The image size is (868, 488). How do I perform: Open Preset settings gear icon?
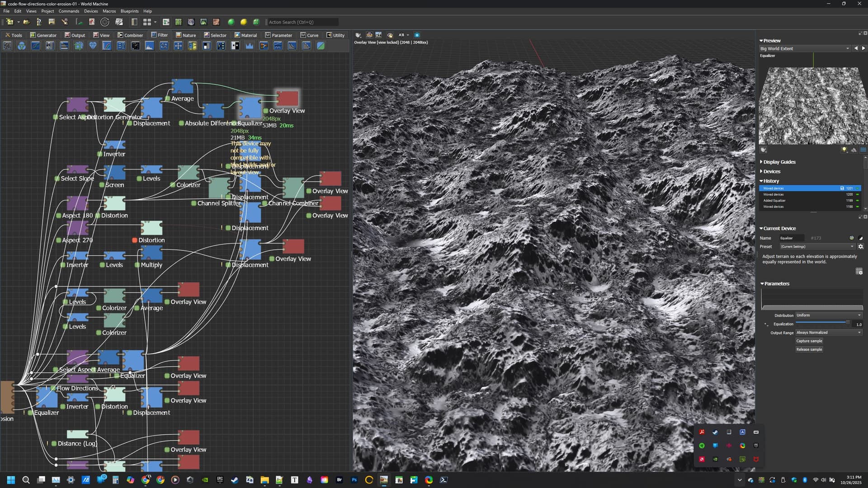click(861, 247)
